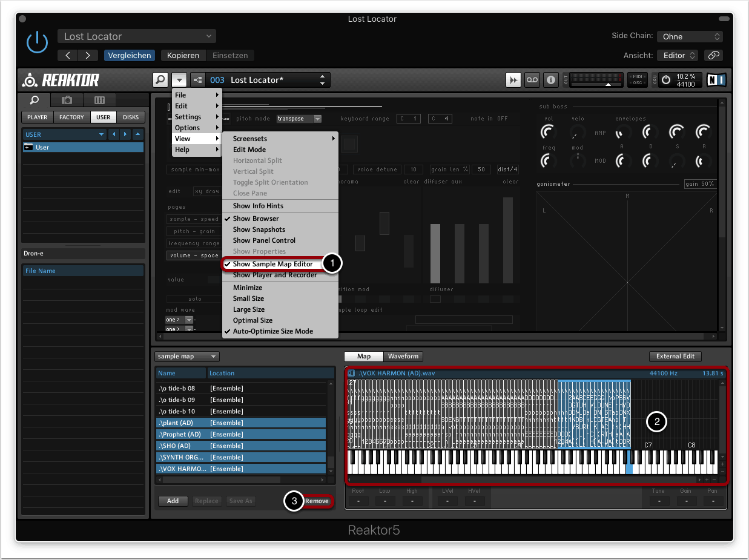Image resolution: width=749 pixels, height=560 pixels.
Task: Open the Lost Locator preset dropdown
Action: click(137, 36)
